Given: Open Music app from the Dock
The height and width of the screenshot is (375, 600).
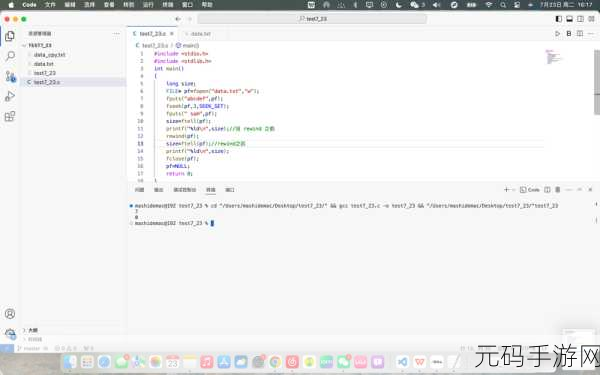Looking at the screenshot, I should pyautogui.click(x=207, y=361).
